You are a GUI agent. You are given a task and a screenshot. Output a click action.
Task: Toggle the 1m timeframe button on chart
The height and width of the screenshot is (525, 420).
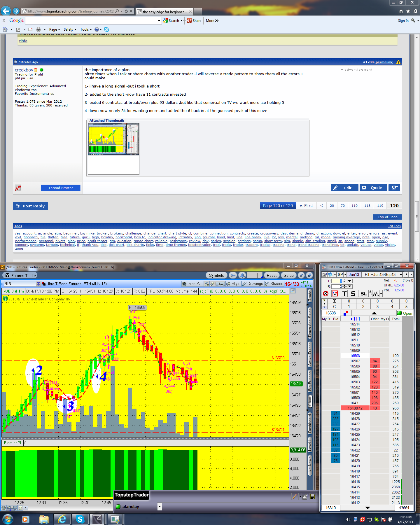pos(220,284)
